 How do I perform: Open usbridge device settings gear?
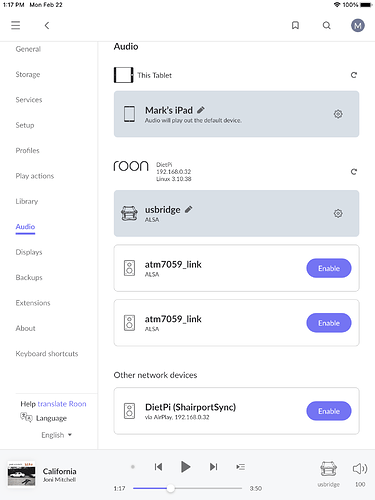(x=338, y=213)
